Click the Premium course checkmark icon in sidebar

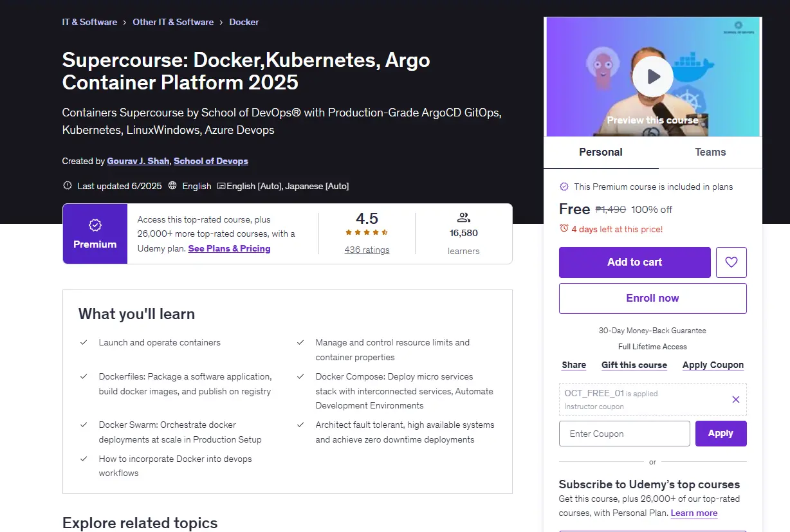pos(564,187)
